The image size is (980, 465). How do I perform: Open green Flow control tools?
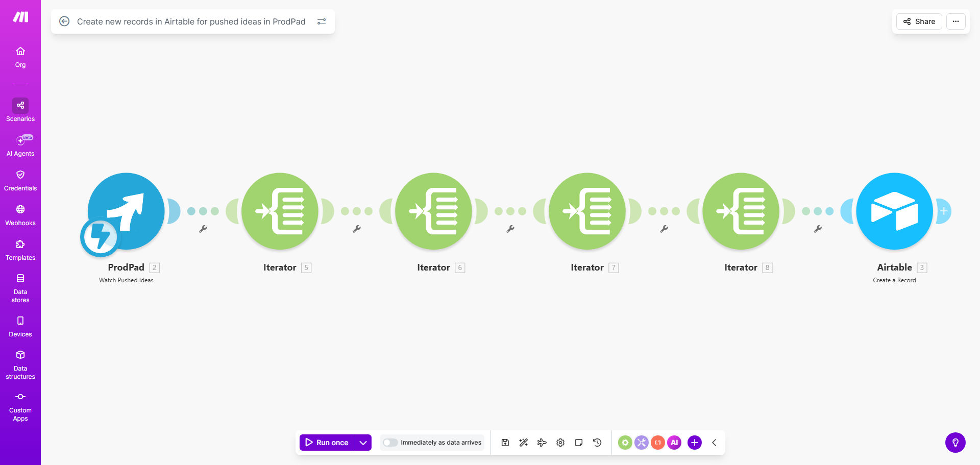625,443
